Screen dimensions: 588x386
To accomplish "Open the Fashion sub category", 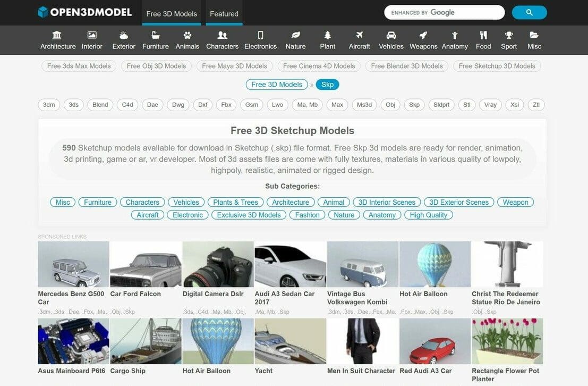I will pyautogui.click(x=307, y=215).
